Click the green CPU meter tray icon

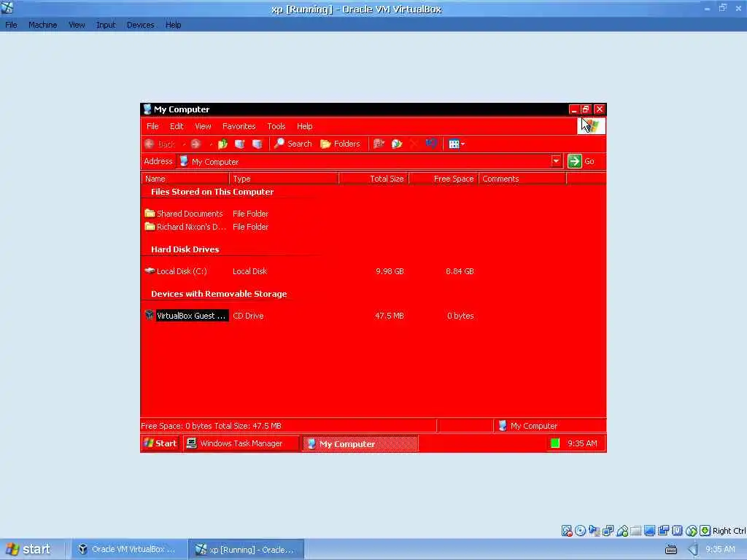[x=554, y=443]
